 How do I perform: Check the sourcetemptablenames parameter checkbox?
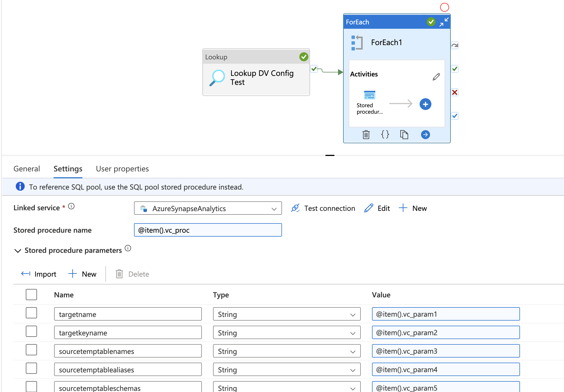point(31,350)
